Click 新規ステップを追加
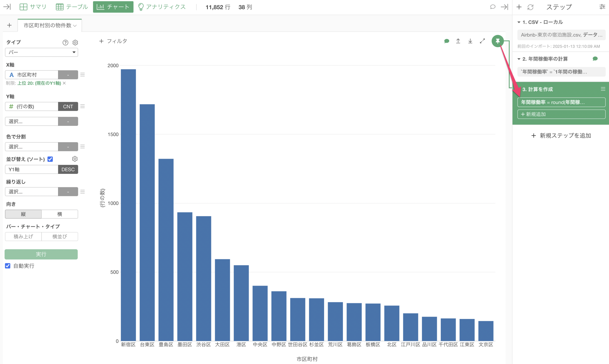609x364 pixels. 561,136
